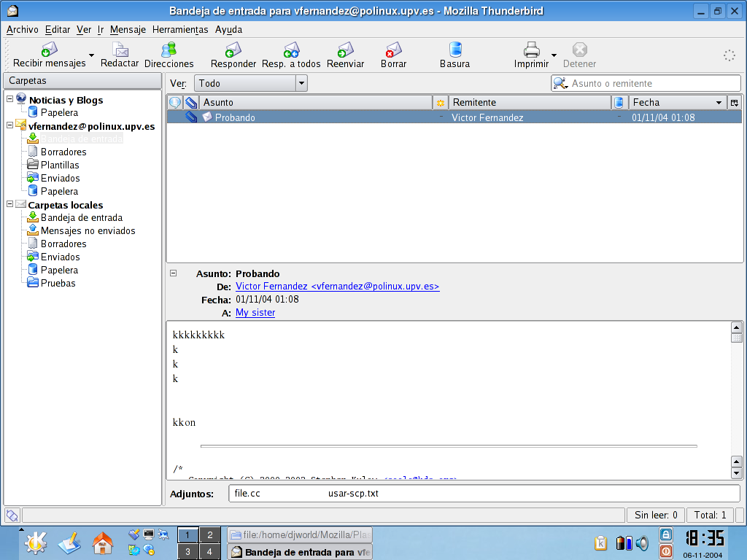The image size is (747, 560).
Task: Open the usar-scp.txt attachment
Action: (x=353, y=494)
